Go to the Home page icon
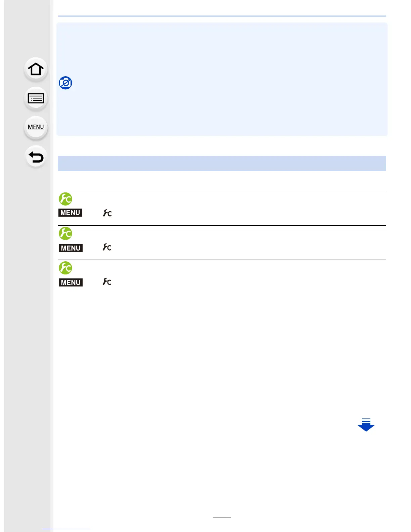Viewport: 411px width, 532px height. click(36, 69)
